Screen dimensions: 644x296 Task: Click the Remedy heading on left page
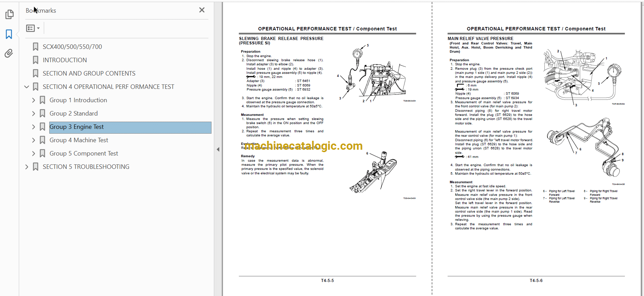click(248, 156)
